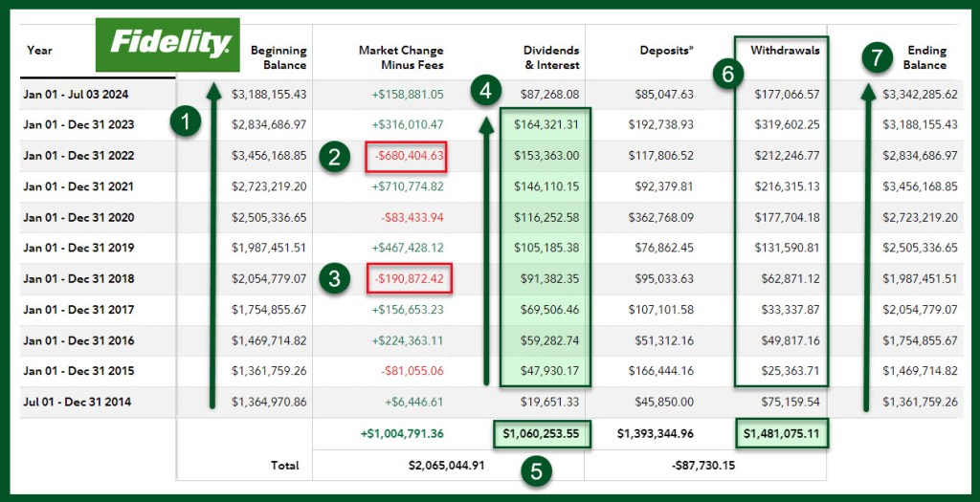This screenshot has width=980, height=502.
Task: Click the Deposits column header
Action: click(x=667, y=50)
